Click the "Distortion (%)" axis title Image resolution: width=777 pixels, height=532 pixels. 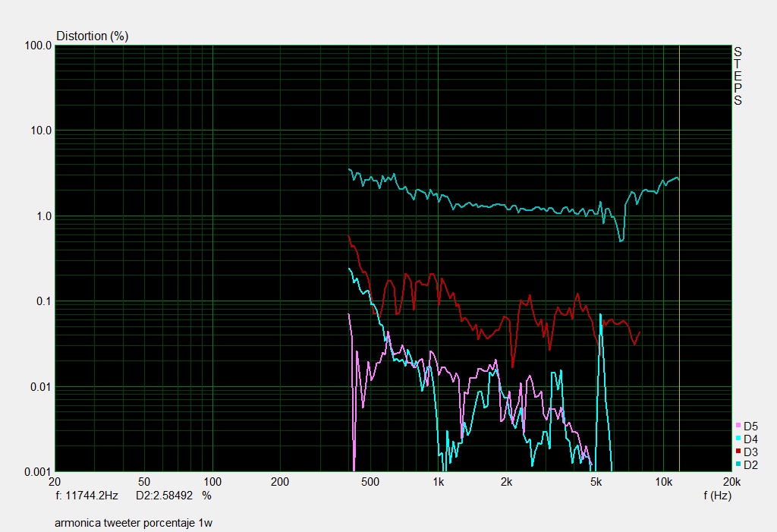point(92,36)
